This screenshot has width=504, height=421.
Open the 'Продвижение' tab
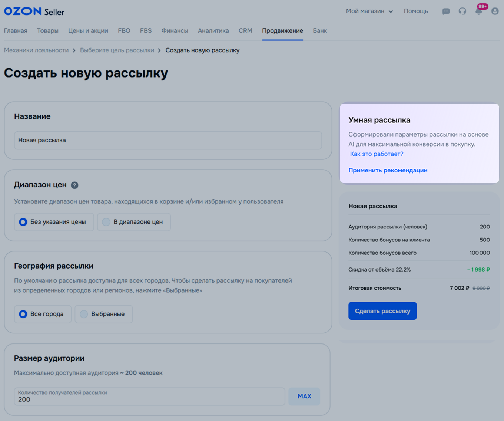click(283, 30)
